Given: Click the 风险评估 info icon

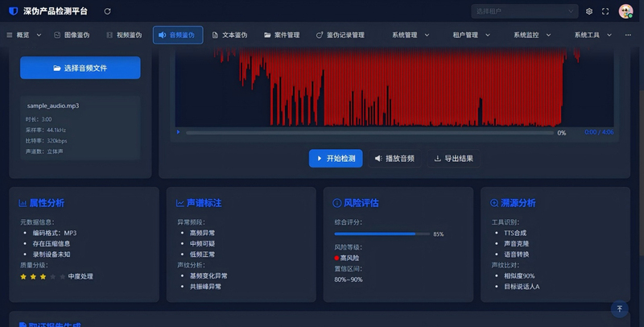Looking at the screenshot, I should (x=336, y=203).
